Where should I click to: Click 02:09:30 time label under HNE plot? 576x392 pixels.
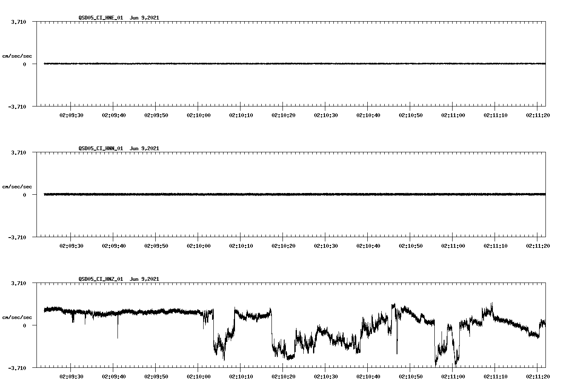coord(71,115)
